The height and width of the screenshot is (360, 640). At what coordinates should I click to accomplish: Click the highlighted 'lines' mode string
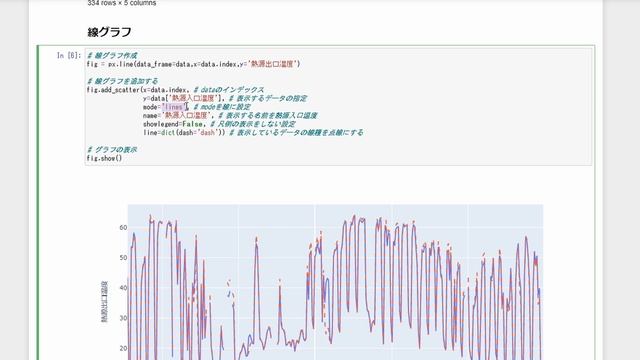click(174, 107)
